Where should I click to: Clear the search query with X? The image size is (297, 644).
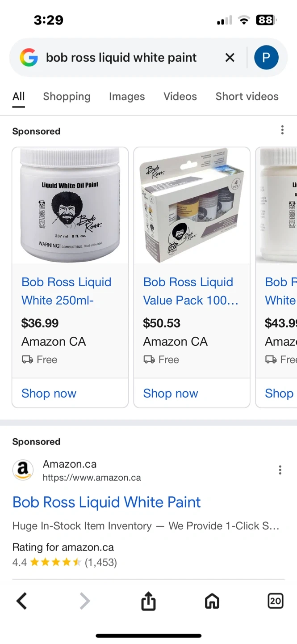click(x=230, y=58)
